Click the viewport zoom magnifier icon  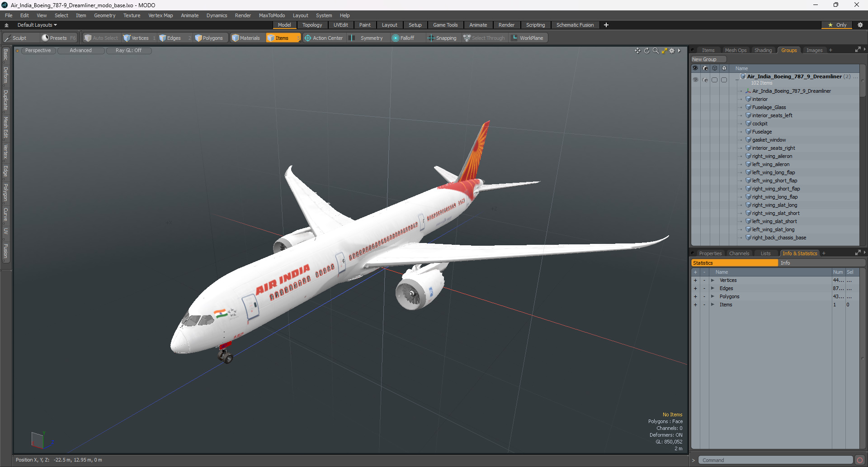pos(656,51)
